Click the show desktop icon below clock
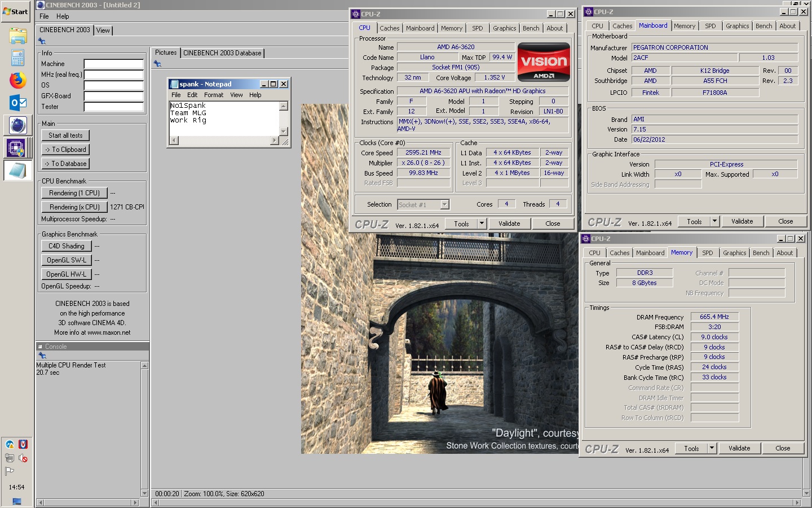 click(x=16, y=501)
